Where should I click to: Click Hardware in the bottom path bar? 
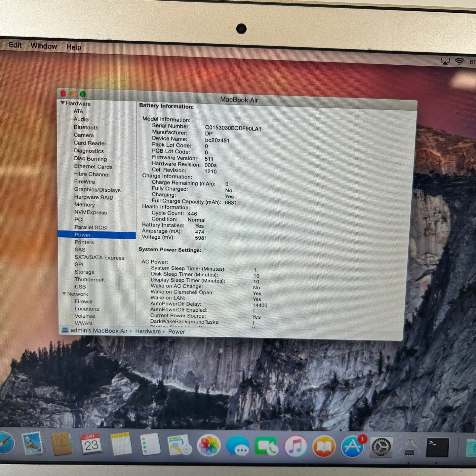coord(148,331)
